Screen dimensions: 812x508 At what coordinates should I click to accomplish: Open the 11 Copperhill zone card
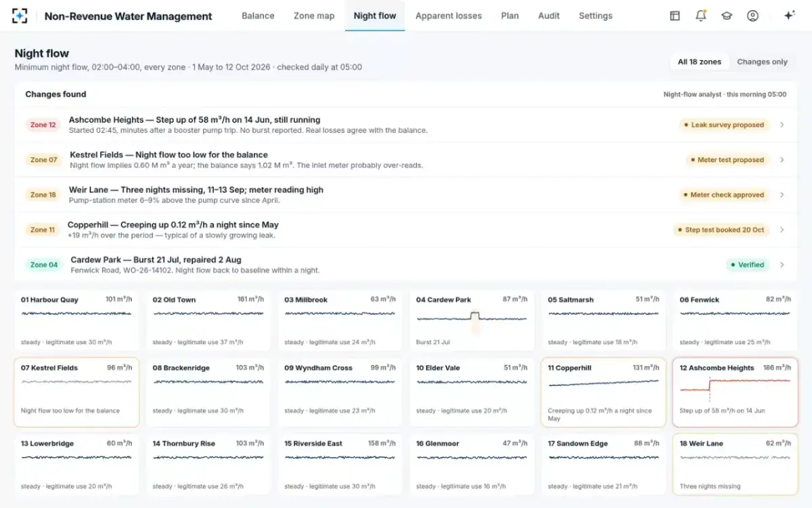click(x=604, y=392)
